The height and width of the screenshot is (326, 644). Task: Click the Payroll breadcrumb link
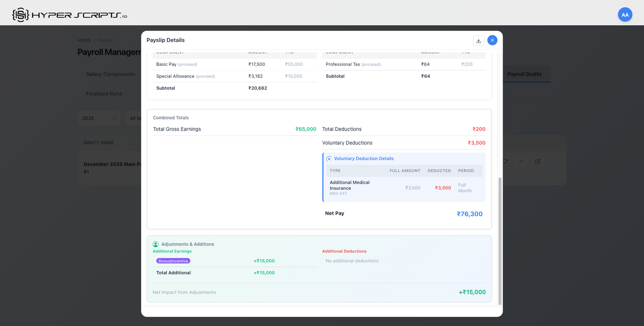pyautogui.click(x=105, y=41)
